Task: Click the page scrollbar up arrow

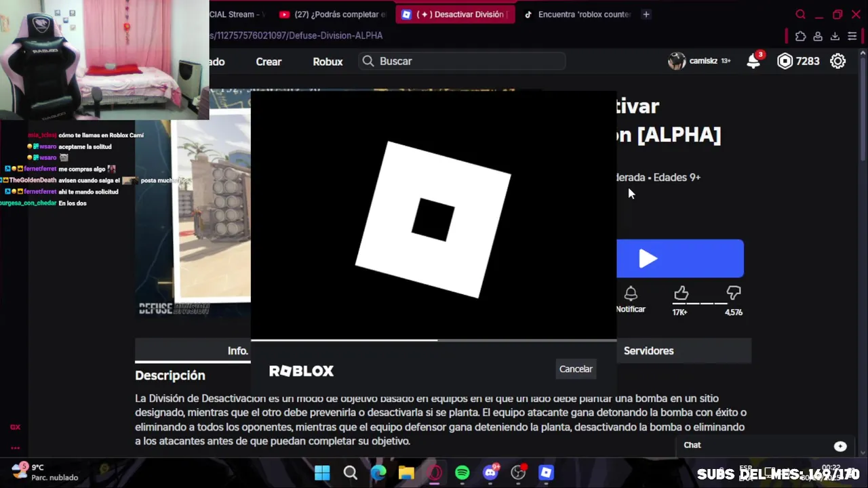Action: 863,54
